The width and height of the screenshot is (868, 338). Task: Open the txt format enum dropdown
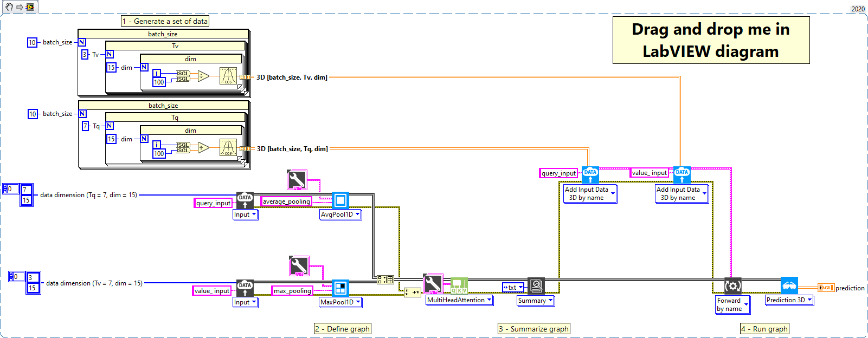521,288
